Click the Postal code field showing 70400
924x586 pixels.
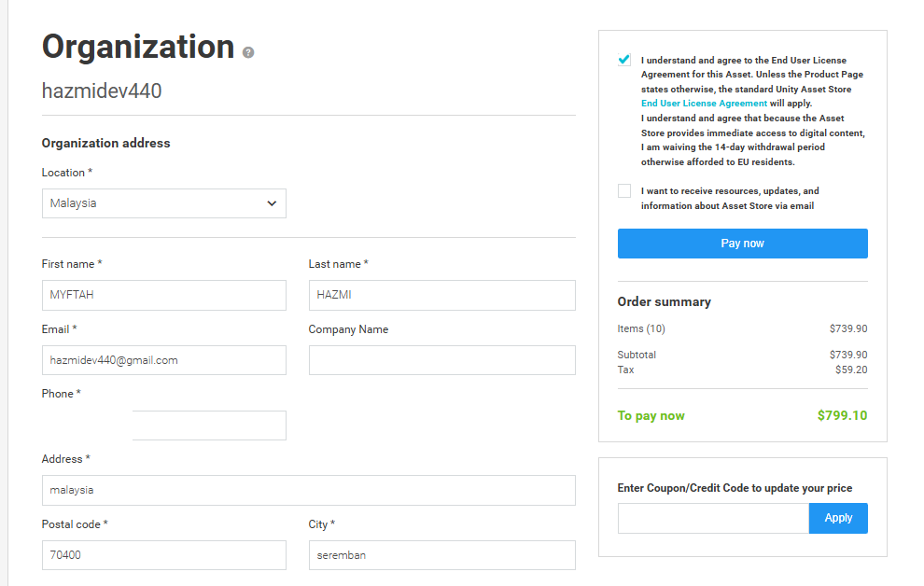pos(164,555)
